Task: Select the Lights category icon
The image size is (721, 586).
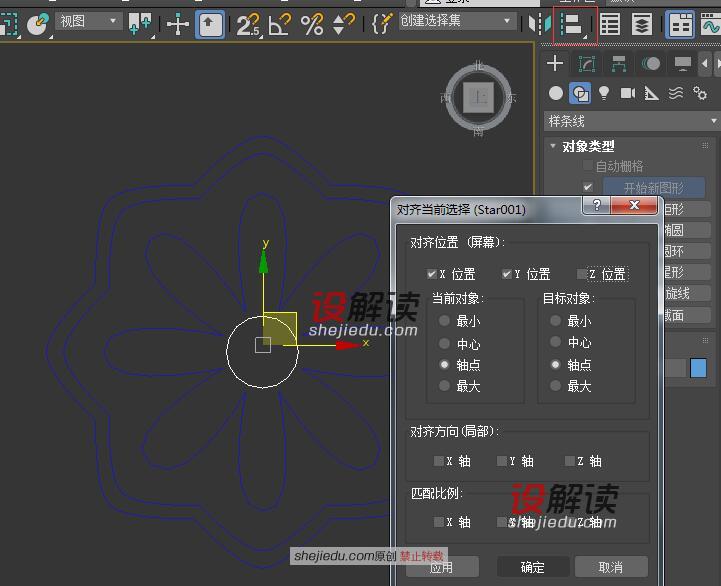Action: tap(604, 93)
